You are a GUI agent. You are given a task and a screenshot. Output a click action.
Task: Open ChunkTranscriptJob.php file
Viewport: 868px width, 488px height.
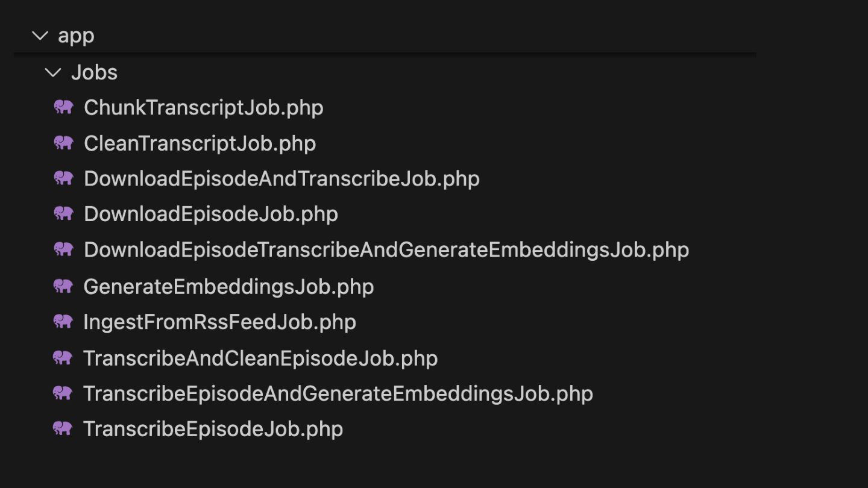[204, 107]
